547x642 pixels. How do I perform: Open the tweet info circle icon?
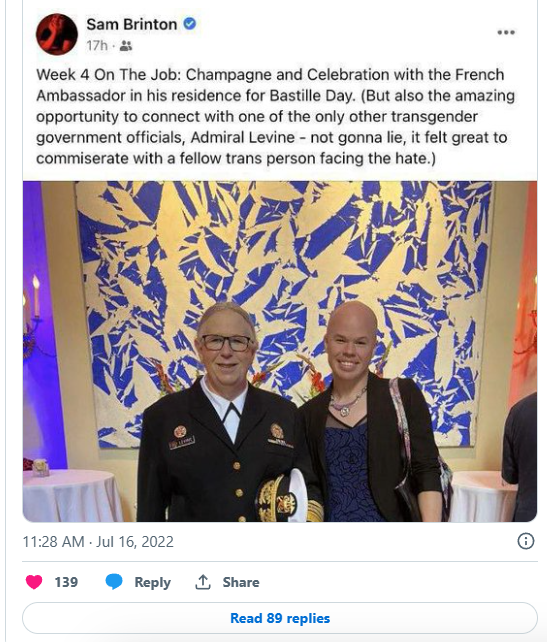(x=526, y=541)
